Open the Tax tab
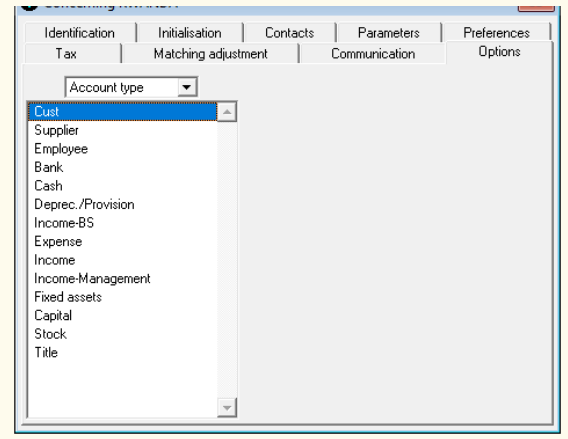The image size is (568, 439). 66,54
